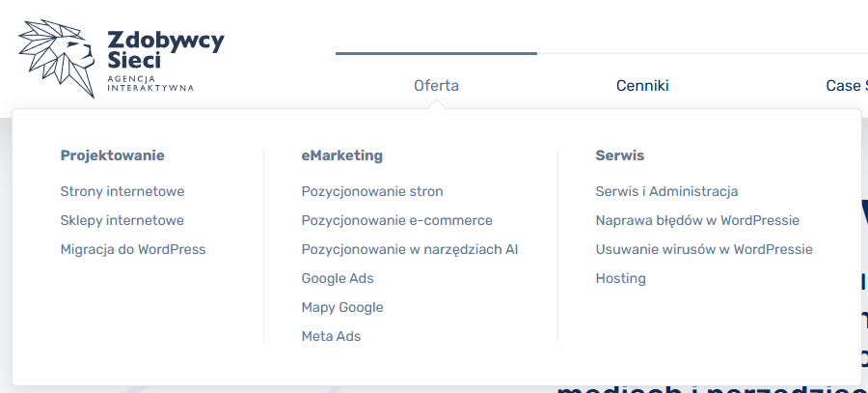Select Serwis i Administracja
This screenshot has width=868, height=393.
click(666, 191)
